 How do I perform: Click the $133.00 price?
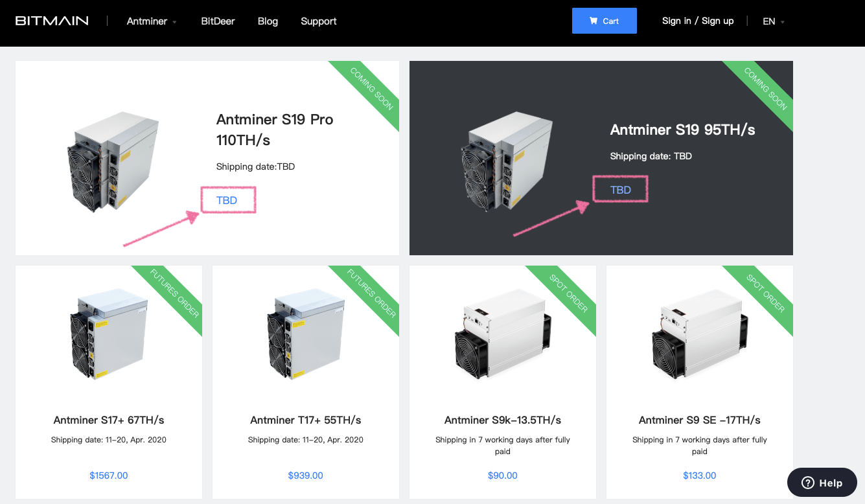[700, 475]
